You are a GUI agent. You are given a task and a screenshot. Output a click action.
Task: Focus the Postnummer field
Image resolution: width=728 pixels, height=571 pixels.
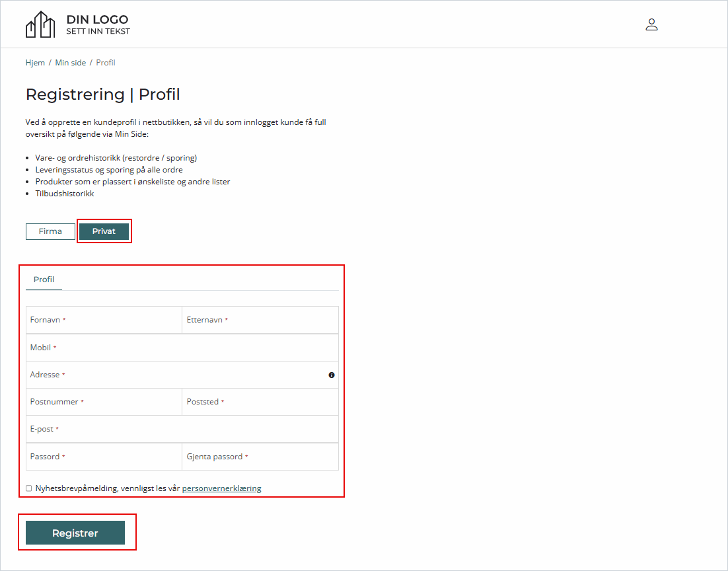pyautogui.click(x=104, y=402)
